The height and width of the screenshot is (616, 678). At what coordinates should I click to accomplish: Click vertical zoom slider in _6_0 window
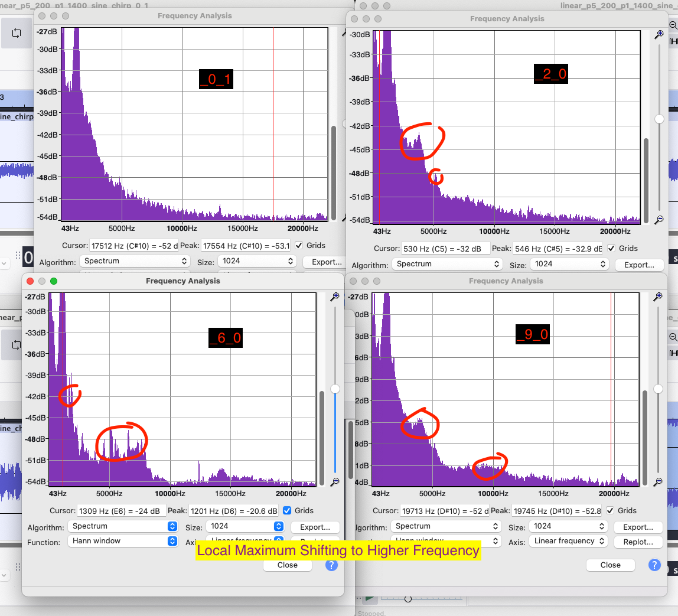pyautogui.click(x=335, y=389)
